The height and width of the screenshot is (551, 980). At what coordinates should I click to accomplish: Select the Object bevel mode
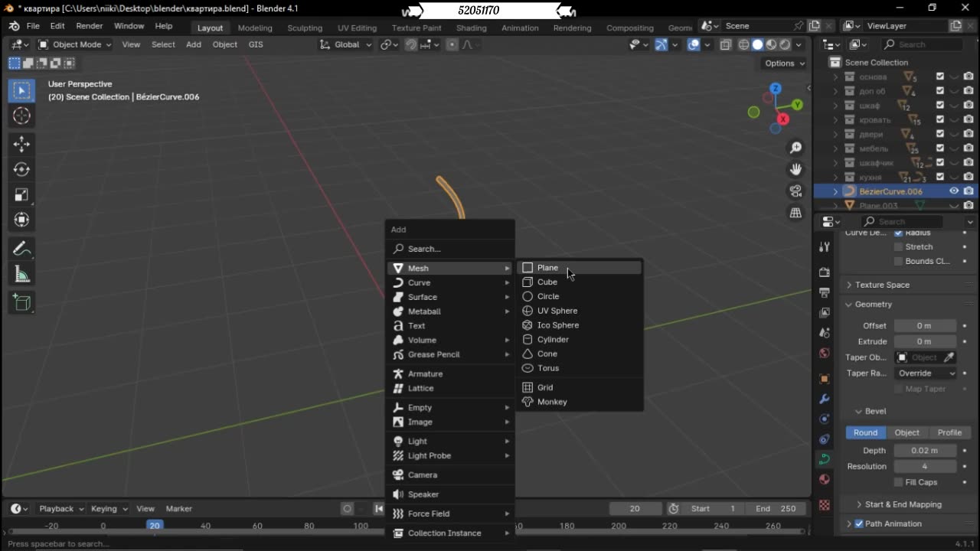pyautogui.click(x=907, y=432)
